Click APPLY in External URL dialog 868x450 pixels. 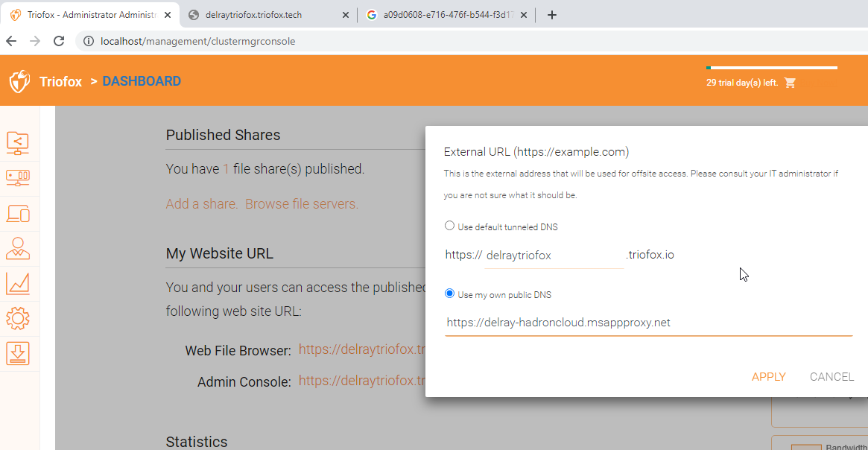[x=768, y=377]
